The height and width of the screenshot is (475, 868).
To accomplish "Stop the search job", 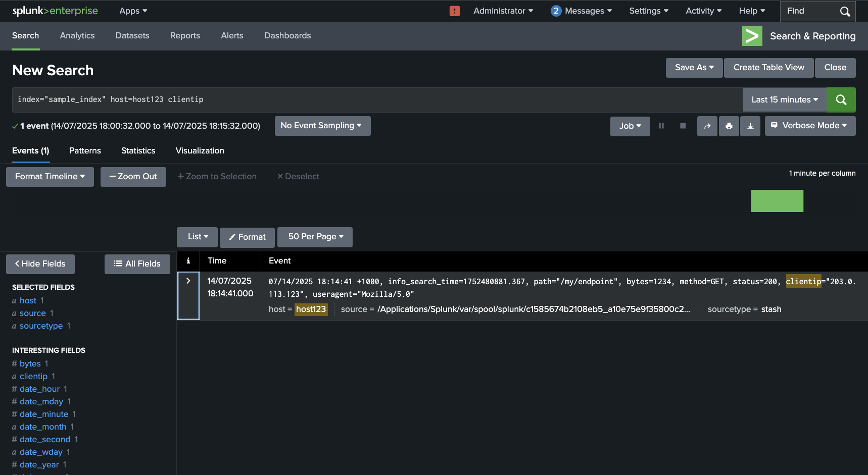I will point(683,126).
